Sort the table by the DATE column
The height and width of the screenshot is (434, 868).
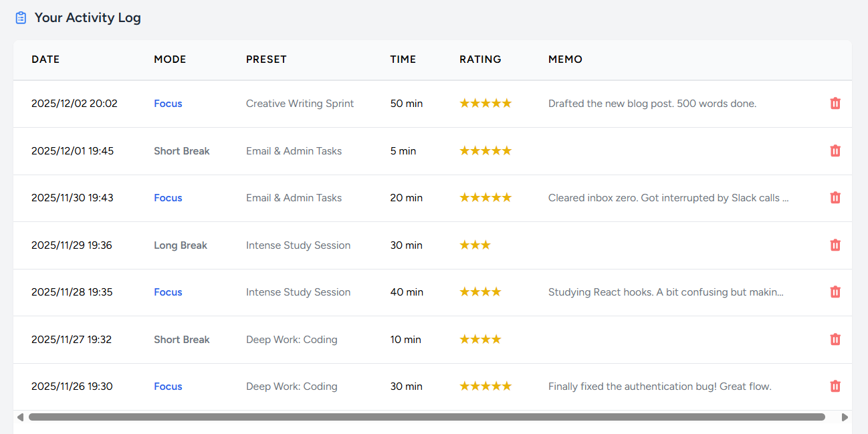[x=45, y=59]
